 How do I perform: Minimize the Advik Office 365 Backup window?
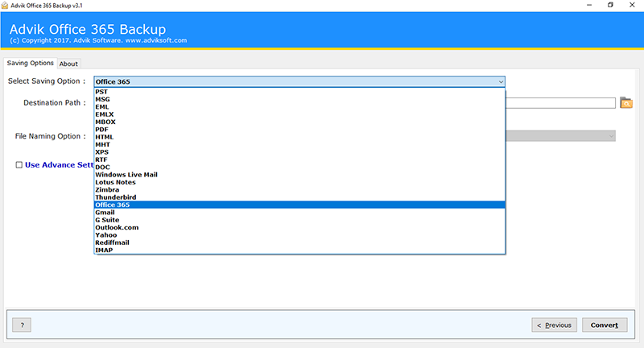[x=589, y=5]
